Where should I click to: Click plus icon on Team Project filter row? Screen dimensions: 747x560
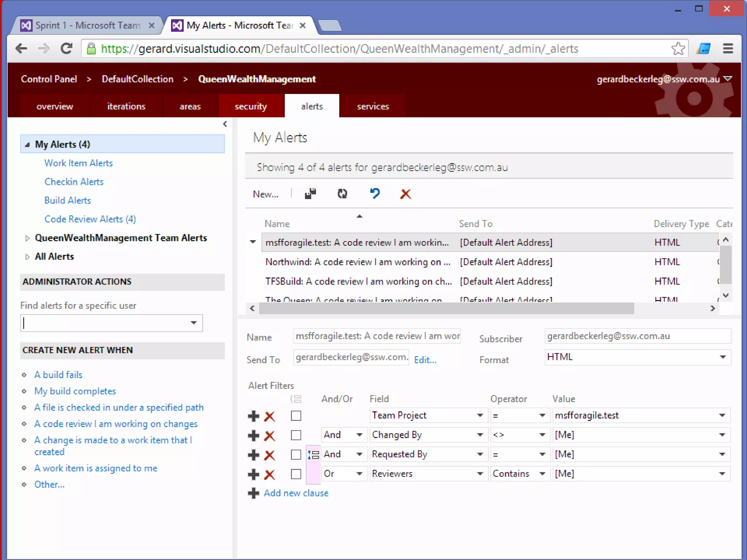(253, 416)
